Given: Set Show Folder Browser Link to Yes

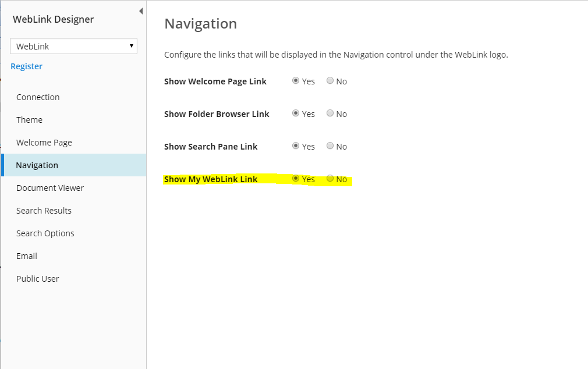Looking at the screenshot, I should (x=296, y=113).
